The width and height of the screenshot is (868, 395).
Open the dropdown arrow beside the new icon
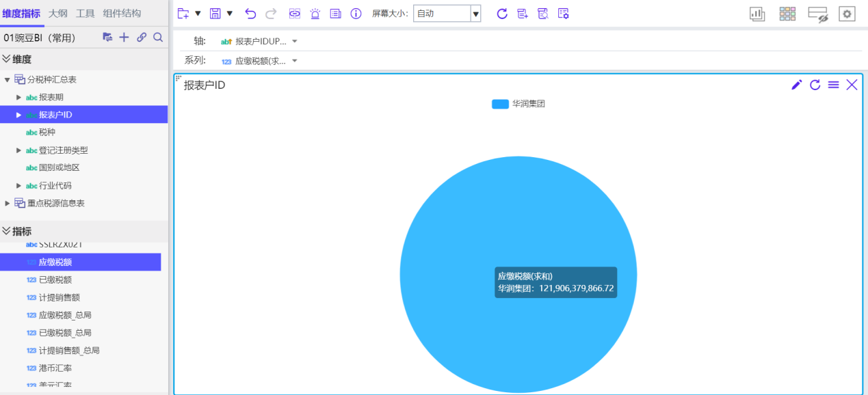click(x=198, y=14)
